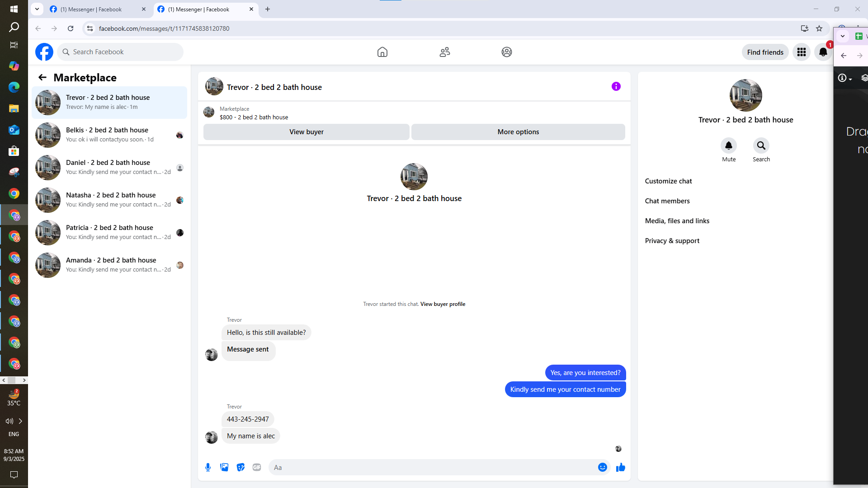Click the Search Facebook field
868x488 pixels.
[120, 52]
